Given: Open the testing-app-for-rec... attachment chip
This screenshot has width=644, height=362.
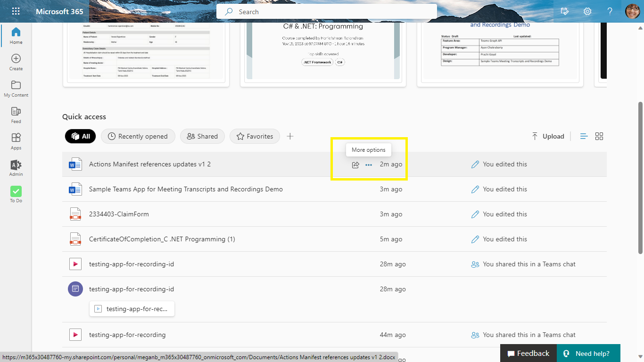Looking at the screenshot, I should [x=132, y=309].
